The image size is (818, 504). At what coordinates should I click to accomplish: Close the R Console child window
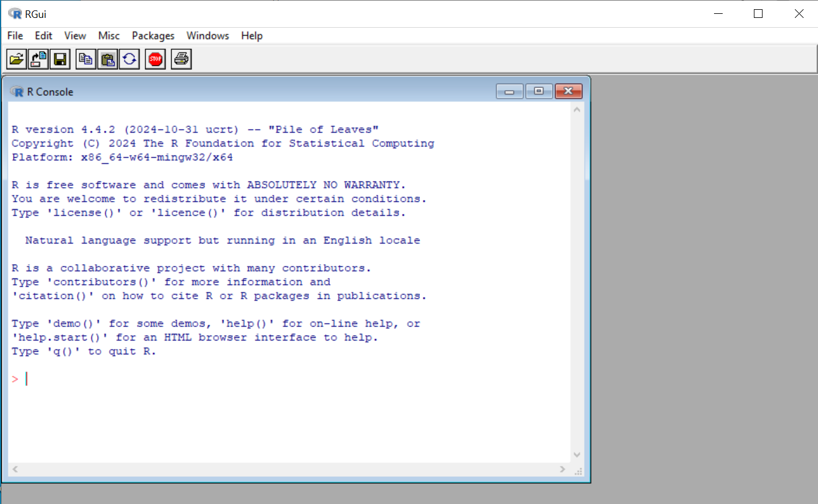click(x=568, y=91)
